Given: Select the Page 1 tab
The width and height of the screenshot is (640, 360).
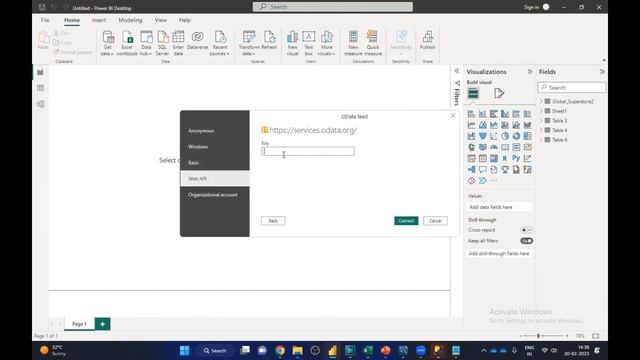Looking at the screenshot, I should 79,324.
